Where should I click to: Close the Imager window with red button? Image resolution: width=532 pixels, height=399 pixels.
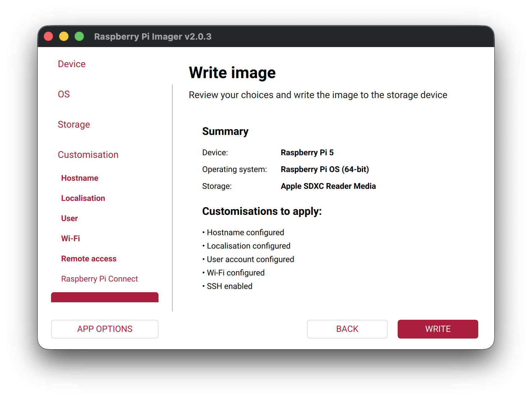[x=48, y=36]
